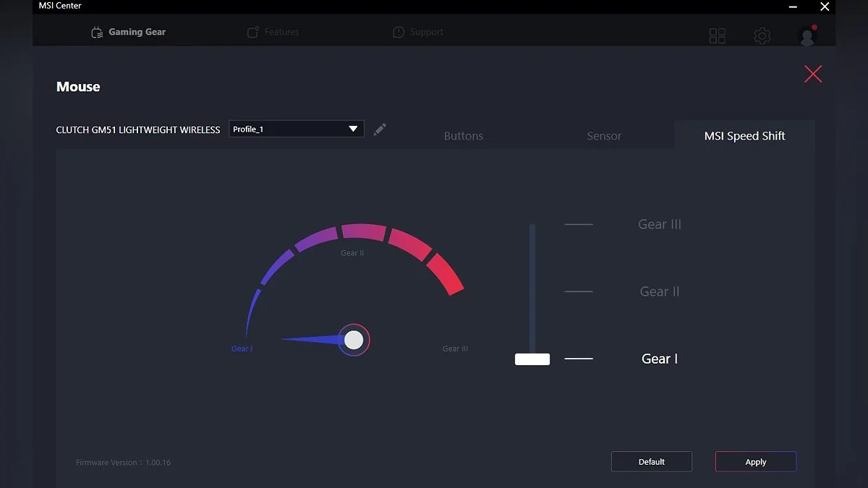This screenshot has height=488, width=868.
Task: Click the Gaming Gear controller icon
Action: pyautogui.click(x=97, y=33)
